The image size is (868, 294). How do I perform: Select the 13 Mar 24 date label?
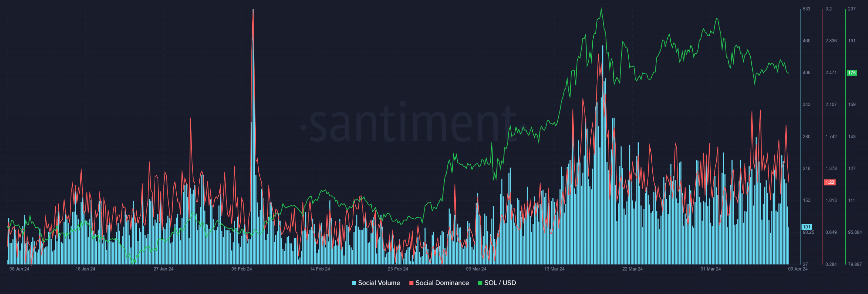tap(554, 269)
